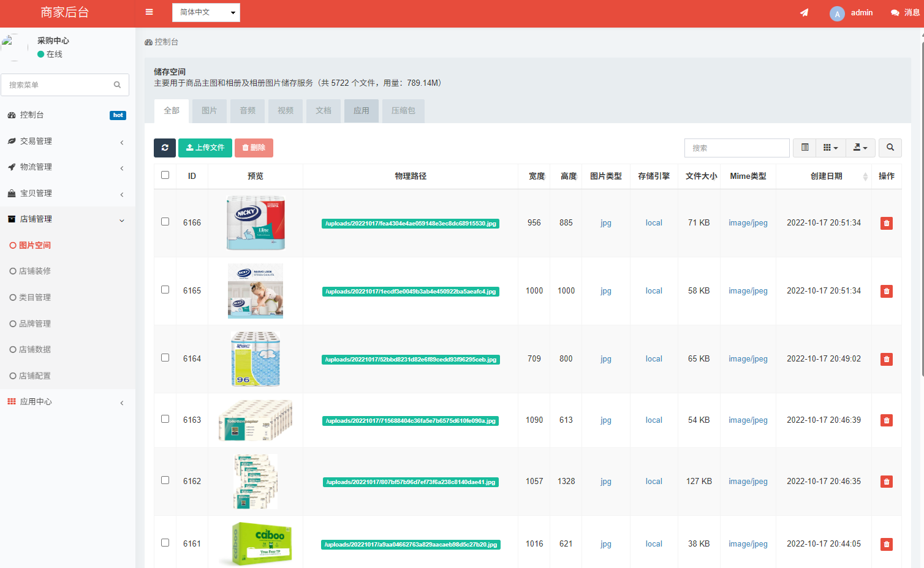Viewport: 924px width, 568px height.
Task: Click the 上传文件 upload button
Action: 205,148
